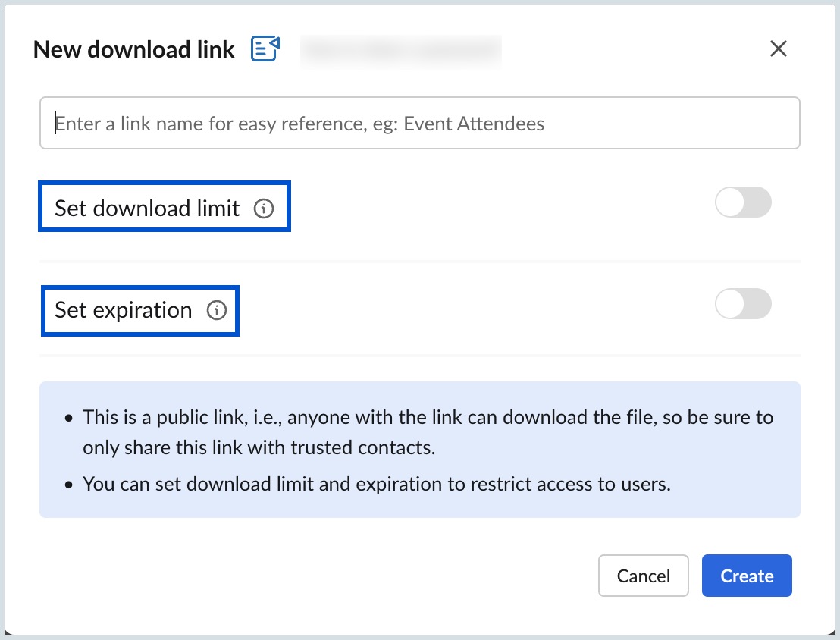Enable the Set download limit toggle
This screenshot has width=840, height=640.
[x=743, y=202]
